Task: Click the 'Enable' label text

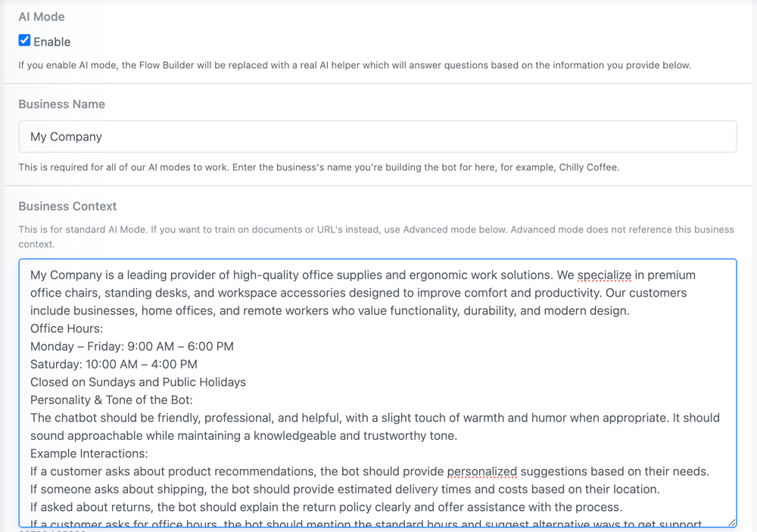Action: (x=52, y=42)
